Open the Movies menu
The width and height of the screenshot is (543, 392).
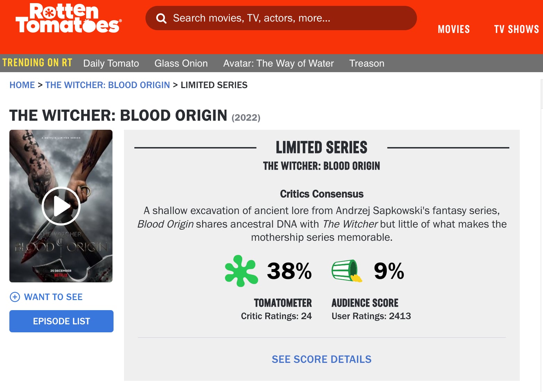point(453,29)
